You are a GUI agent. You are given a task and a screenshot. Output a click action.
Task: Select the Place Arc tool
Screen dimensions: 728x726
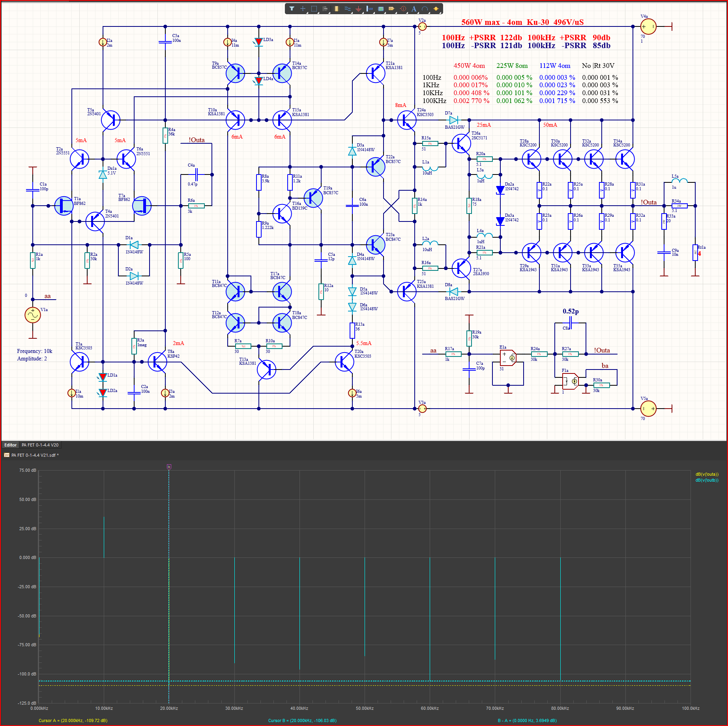(x=425, y=9)
